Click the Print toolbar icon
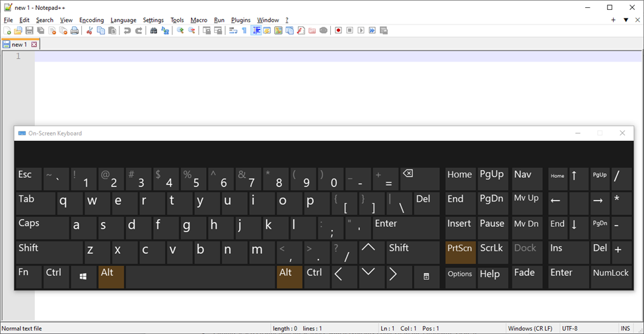 75,30
